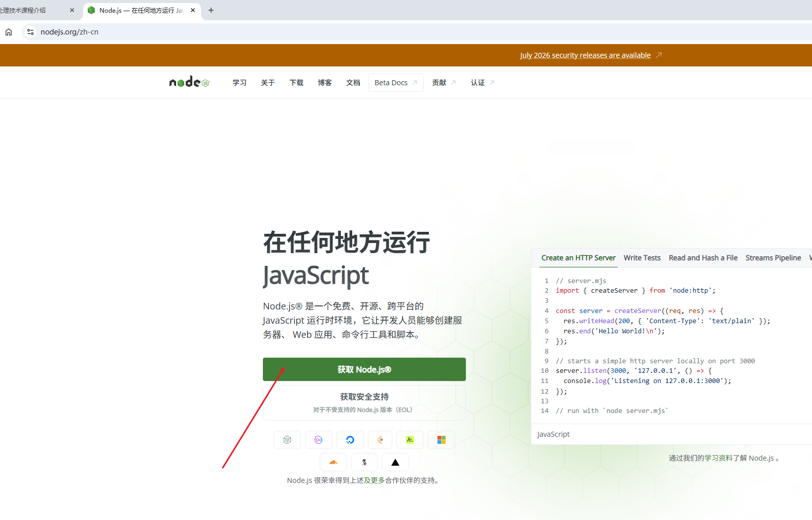Click the pink-purple swirl partner logo
812x520 pixels.
click(x=319, y=440)
